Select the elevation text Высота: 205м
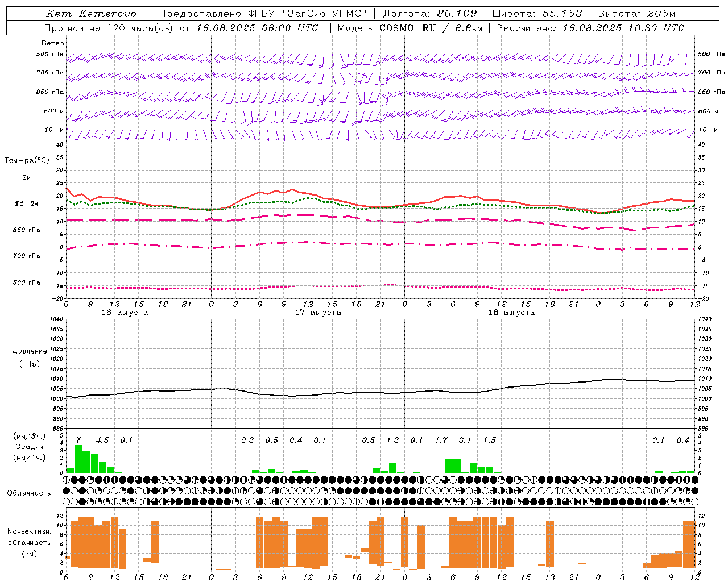The image size is (728, 582). click(x=636, y=14)
